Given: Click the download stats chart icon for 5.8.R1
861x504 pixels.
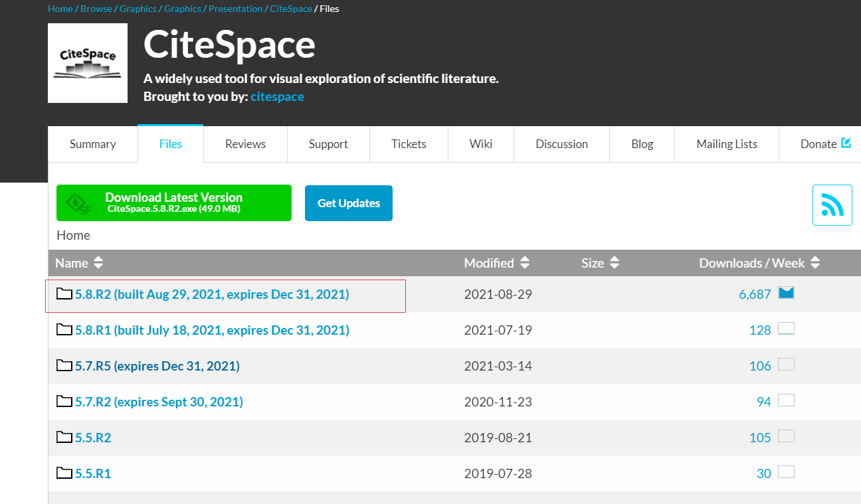Looking at the screenshot, I should (787, 329).
